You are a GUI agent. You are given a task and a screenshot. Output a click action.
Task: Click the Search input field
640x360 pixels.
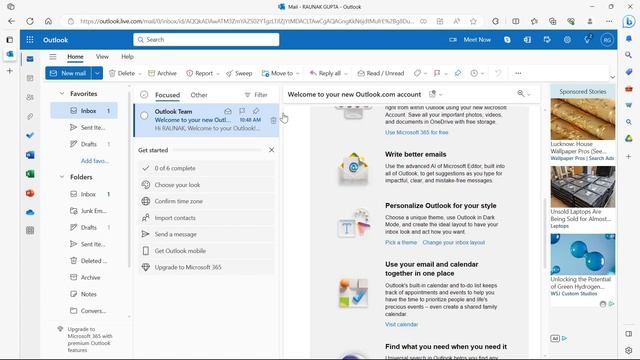tap(206, 40)
